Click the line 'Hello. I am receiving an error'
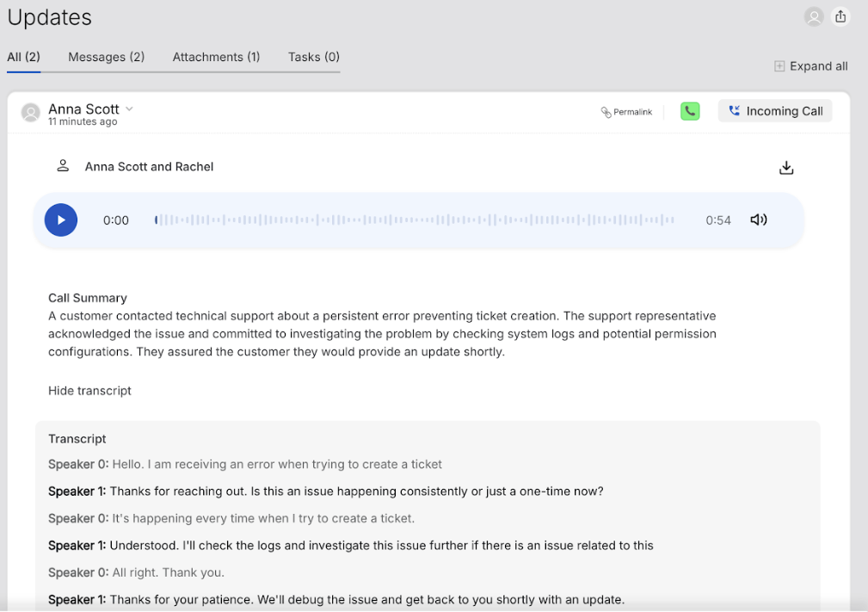Viewport: 868px width, 612px height. tap(244, 464)
